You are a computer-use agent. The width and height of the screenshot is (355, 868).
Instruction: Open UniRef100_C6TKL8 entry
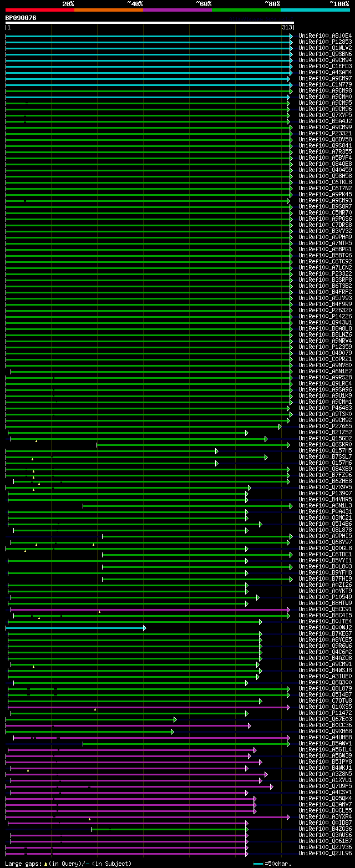[x=325, y=182]
